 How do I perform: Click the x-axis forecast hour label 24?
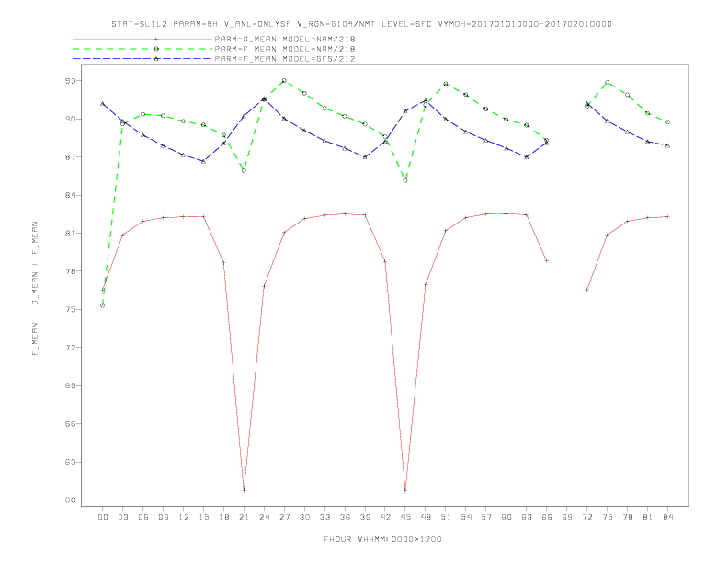click(264, 517)
